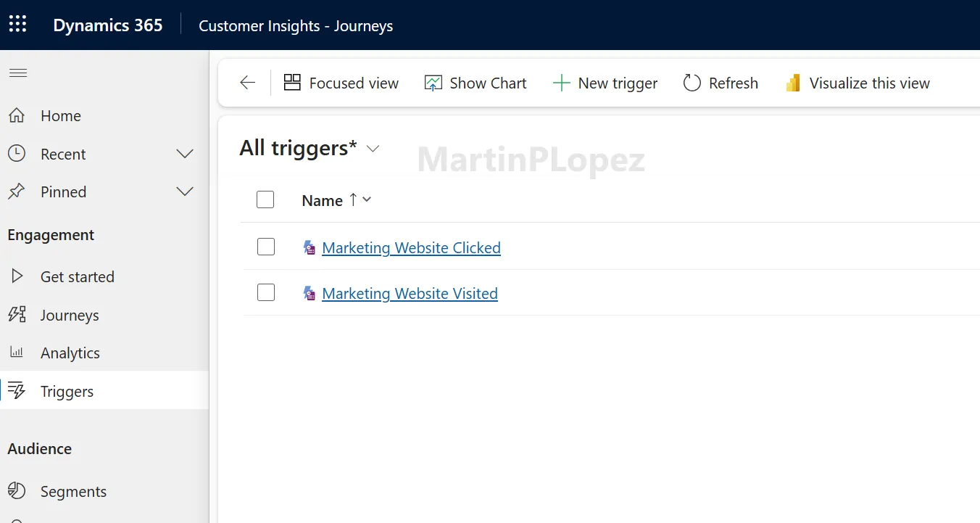Click the Focused view label

click(354, 83)
